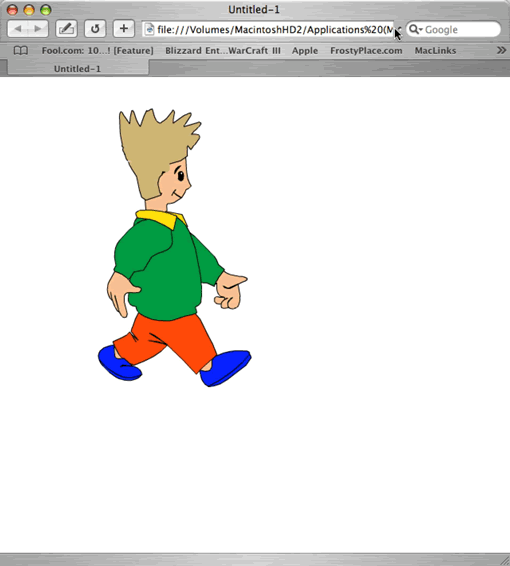This screenshot has height=566, width=510.
Task: Click the window resize grip corner
Action: coord(504,560)
